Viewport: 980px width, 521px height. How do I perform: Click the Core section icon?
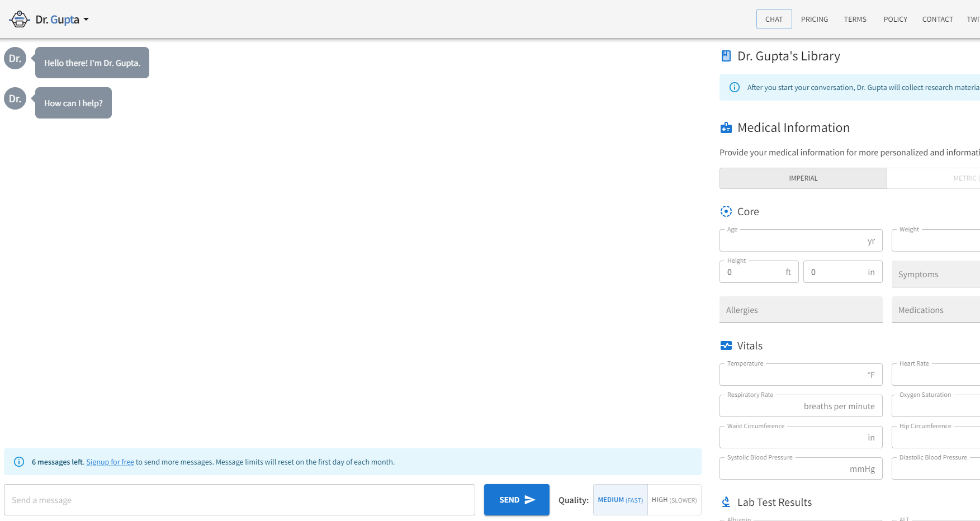point(726,211)
